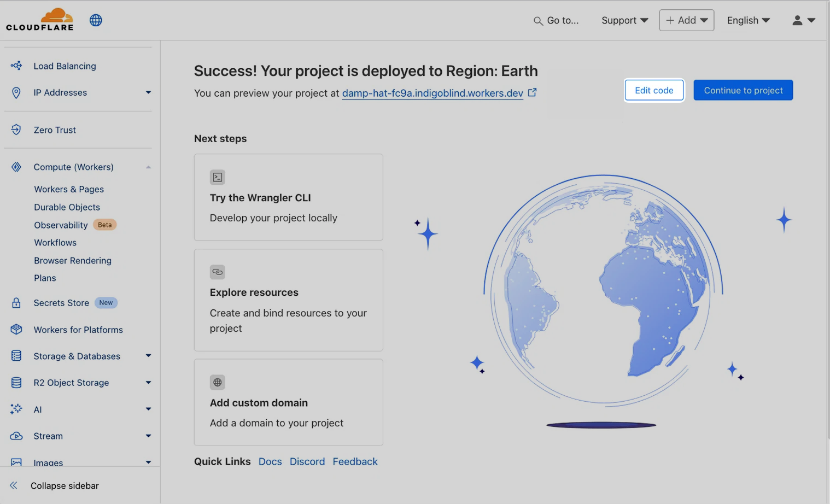Click the search magnifier icon
The image size is (830, 504).
coord(538,21)
